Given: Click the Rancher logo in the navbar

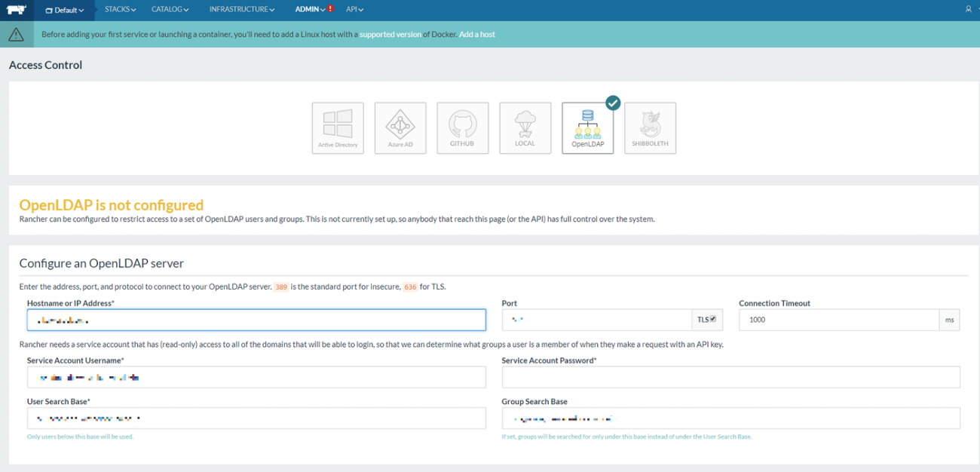Looking at the screenshot, I should coord(15,11).
